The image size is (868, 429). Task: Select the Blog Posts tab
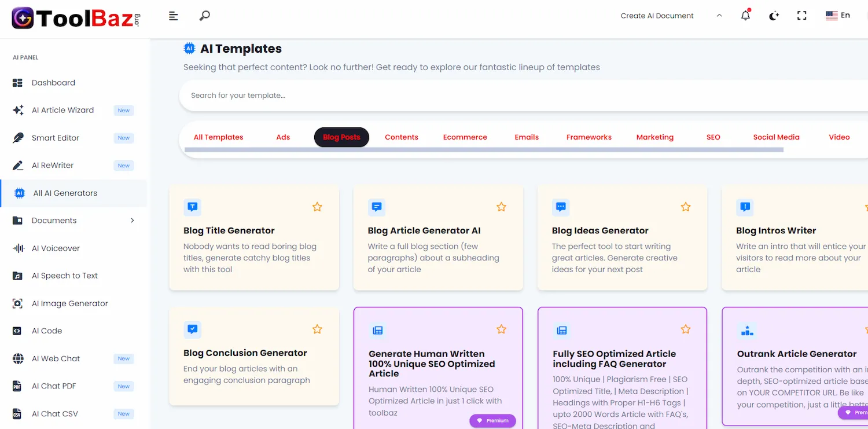click(x=341, y=137)
